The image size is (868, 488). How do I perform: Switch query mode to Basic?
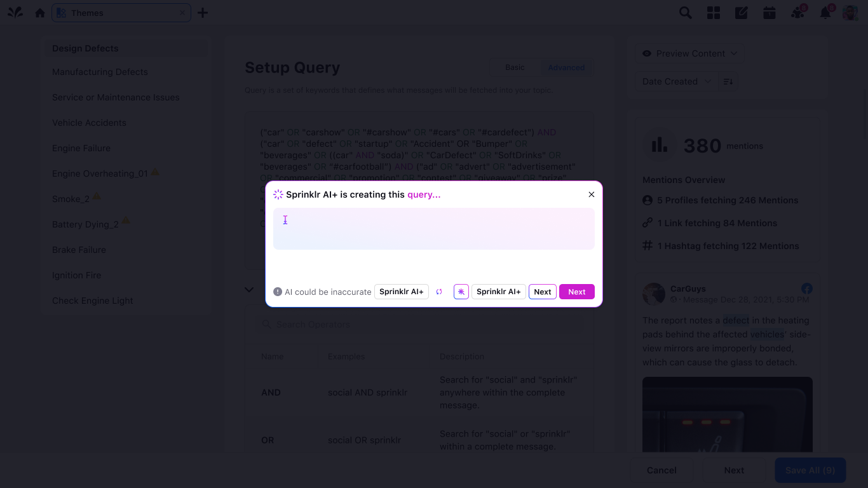pyautogui.click(x=515, y=67)
